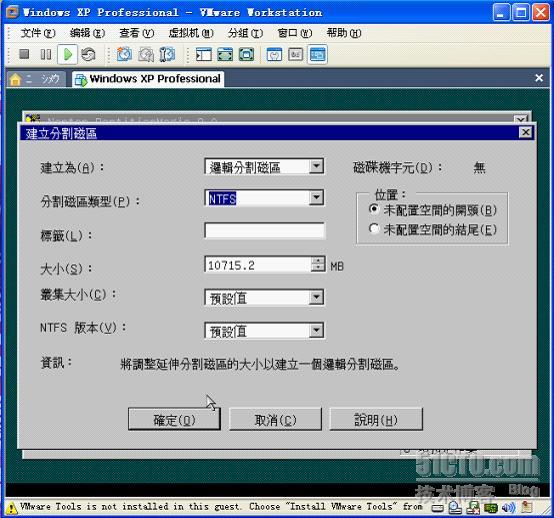The width and height of the screenshot is (554, 518).
Task: Enter full screen mode via toolbar icon
Action: point(247,54)
